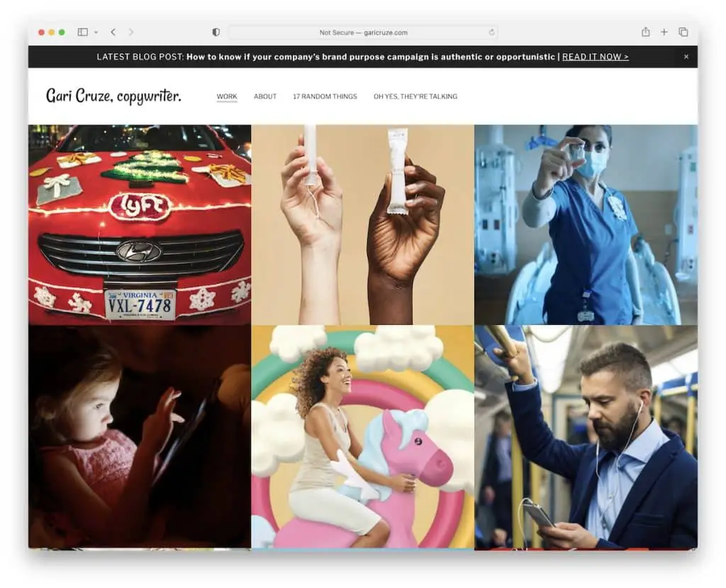Open the Share menu icon
Viewport: 726px width, 588px height.
coord(645,32)
